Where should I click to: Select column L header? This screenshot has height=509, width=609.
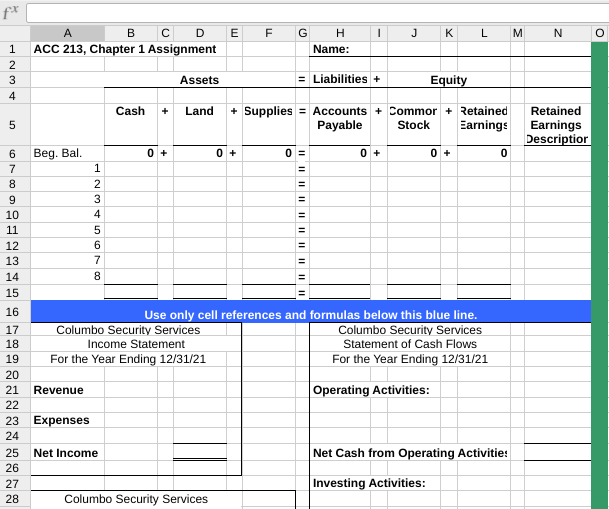[484, 33]
